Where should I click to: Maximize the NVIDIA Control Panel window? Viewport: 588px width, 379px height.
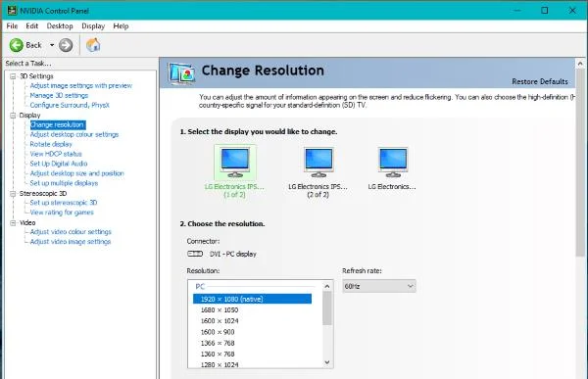coord(545,11)
